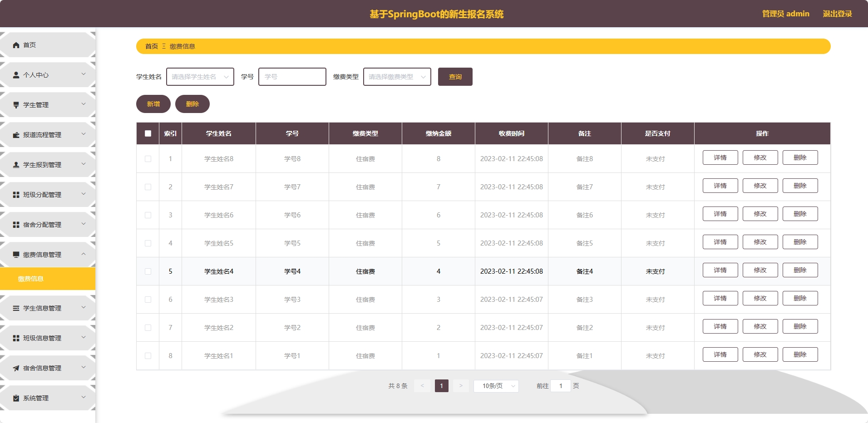Click page number 1 in pagination
Viewport: 868px width, 423px height.
442,386
